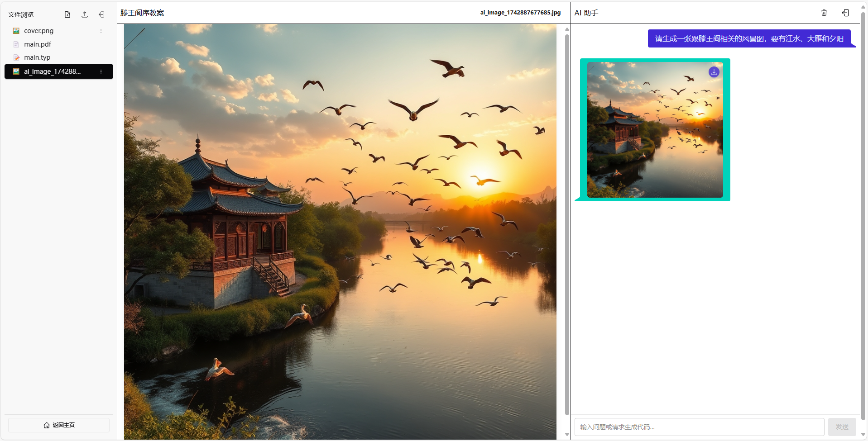Clear AI chat with trash icon
The width and height of the screenshot is (868, 441).
[x=824, y=13]
